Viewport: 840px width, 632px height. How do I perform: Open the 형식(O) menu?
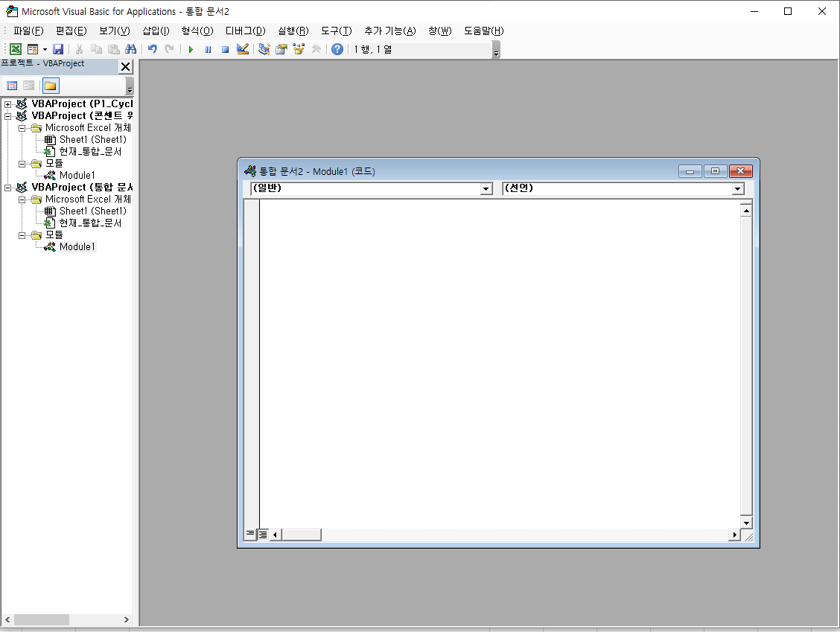pos(197,31)
